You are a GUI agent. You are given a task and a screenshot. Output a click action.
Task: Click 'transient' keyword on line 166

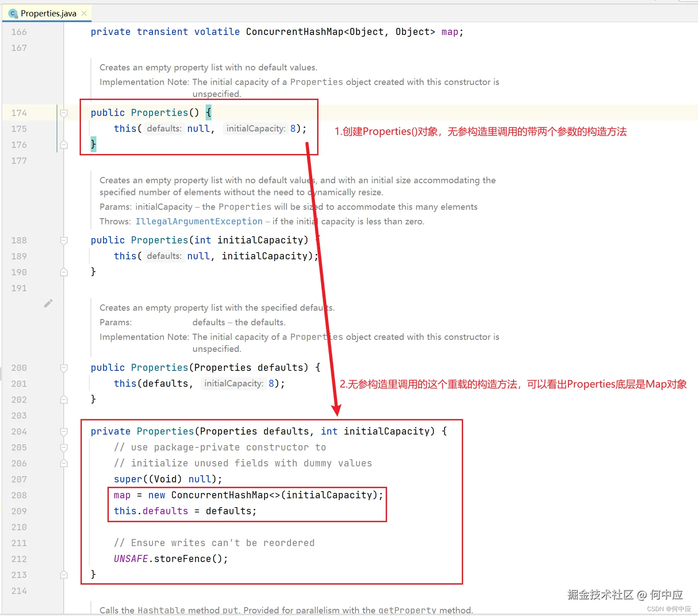coord(162,32)
